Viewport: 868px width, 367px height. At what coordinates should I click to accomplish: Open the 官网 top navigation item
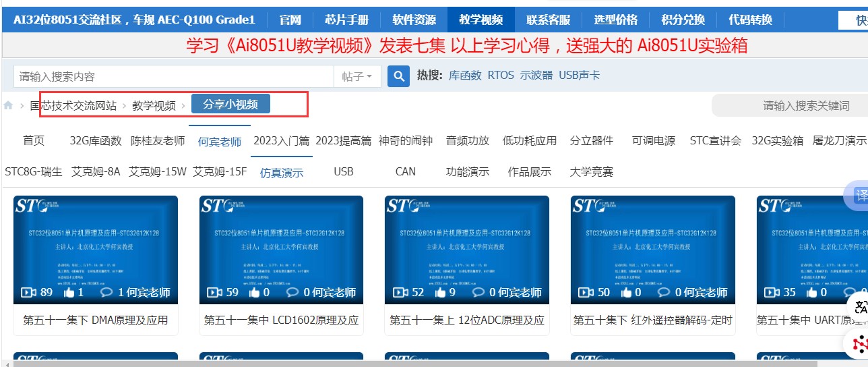pyautogui.click(x=290, y=20)
